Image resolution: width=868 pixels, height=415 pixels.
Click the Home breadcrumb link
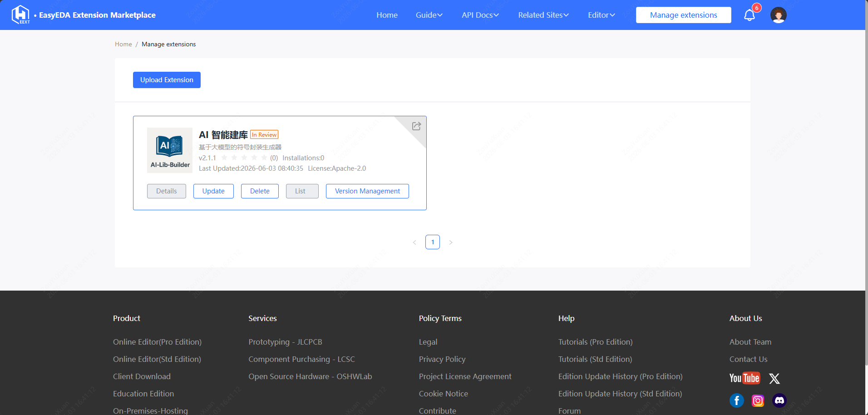123,44
